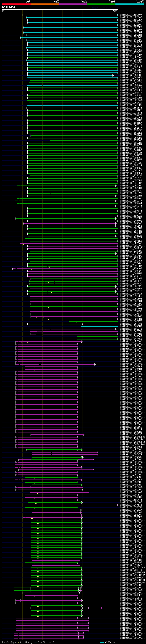Screen dimensions: 146x644
Task: Select the UniRef100_B9HC25 label
Action: [x=131, y=216]
